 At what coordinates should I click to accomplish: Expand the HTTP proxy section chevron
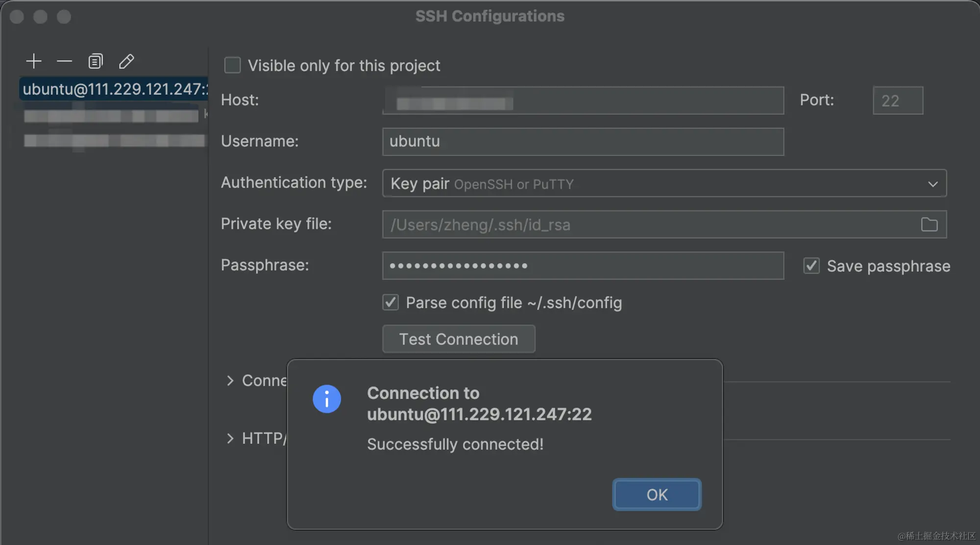point(230,438)
